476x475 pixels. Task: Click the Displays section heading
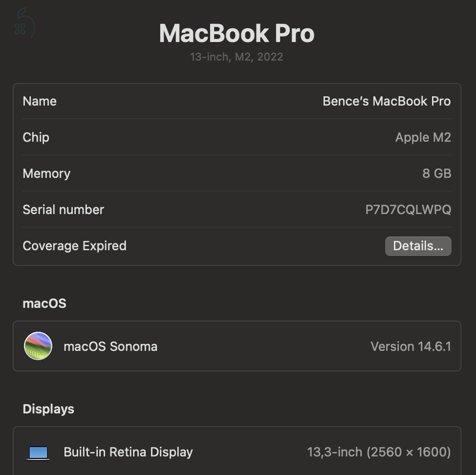(48, 409)
